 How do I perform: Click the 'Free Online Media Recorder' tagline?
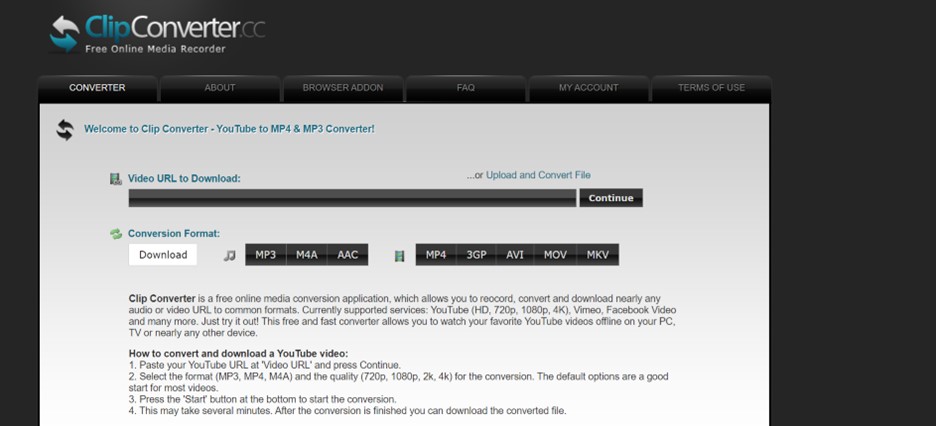[x=155, y=49]
